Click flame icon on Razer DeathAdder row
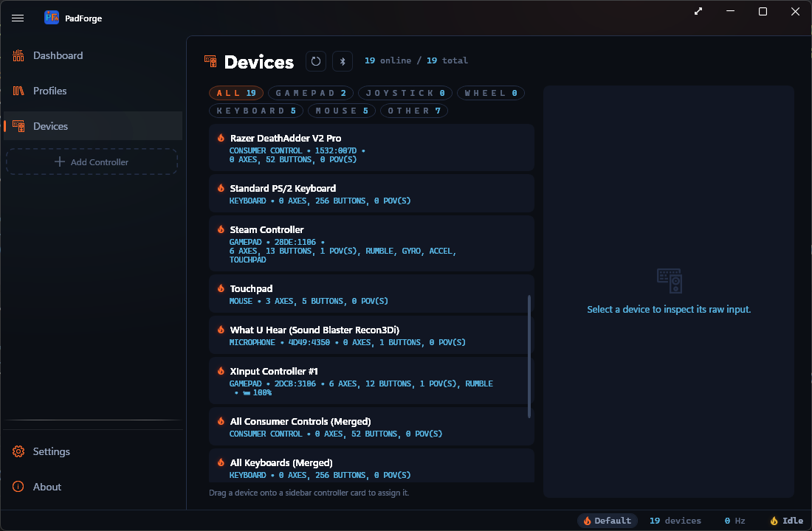The image size is (812, 531). (221, 138)
